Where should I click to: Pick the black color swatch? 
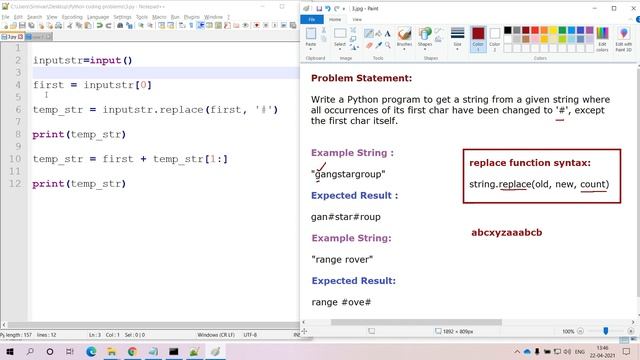(x=507, y=30)
